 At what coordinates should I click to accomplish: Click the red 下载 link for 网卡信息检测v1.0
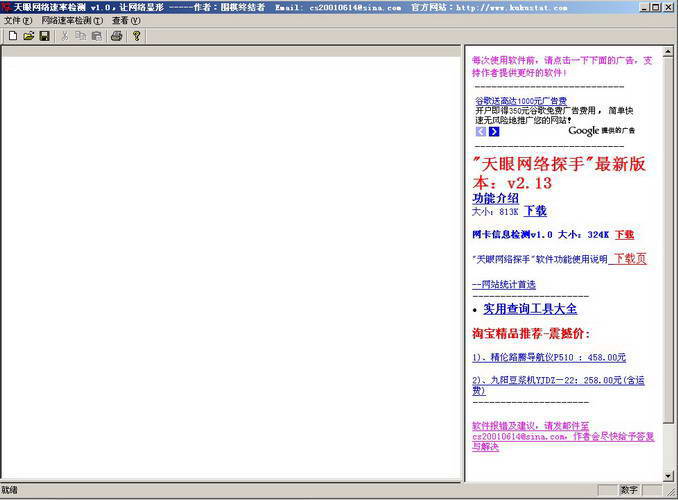(624, 235)
